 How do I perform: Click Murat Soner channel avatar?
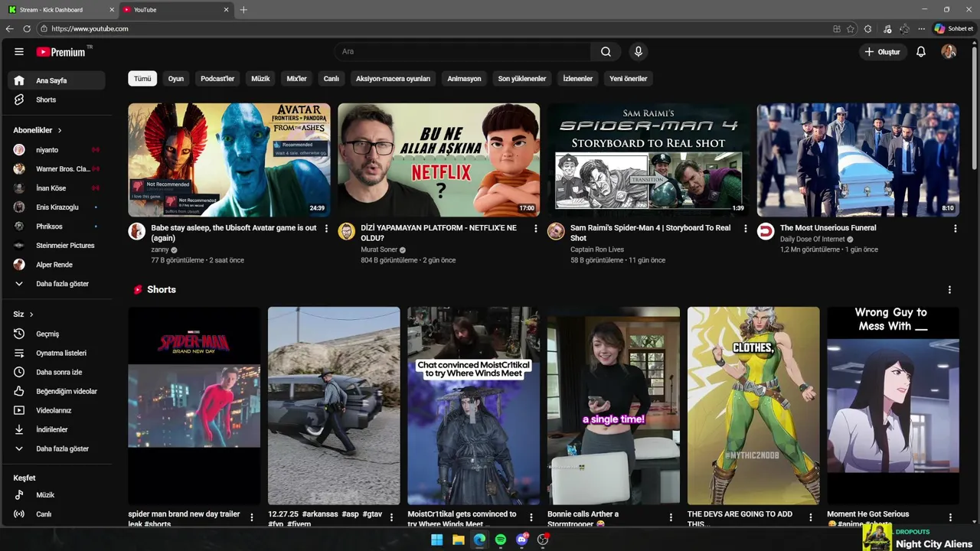(x=347, y=232)
